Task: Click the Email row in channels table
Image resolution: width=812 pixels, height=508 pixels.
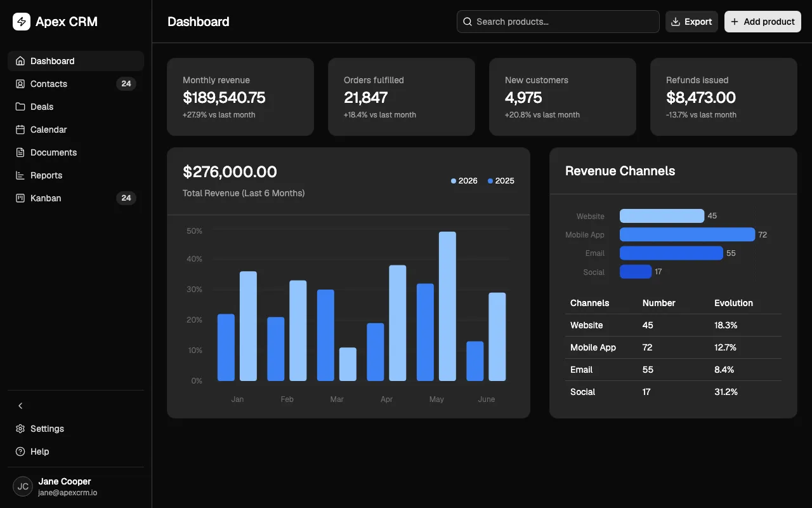Action: point(673,370)
